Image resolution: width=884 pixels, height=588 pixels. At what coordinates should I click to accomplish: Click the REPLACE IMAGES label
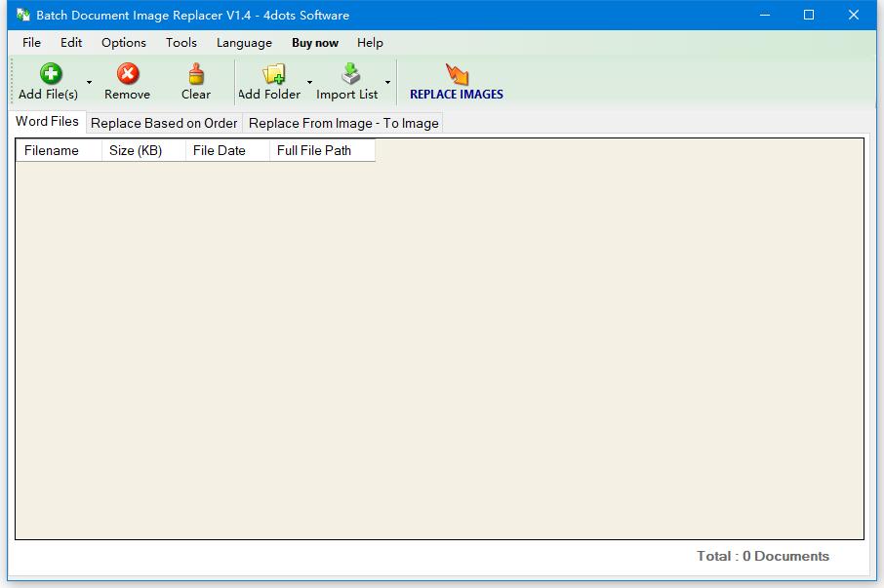click(457, 95)
